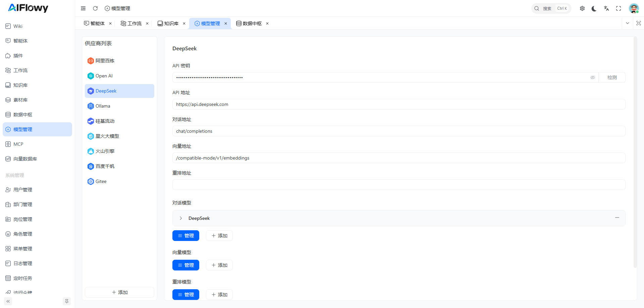Show the API key with eye icon
Image resolution: width=644 pixels, height=308 pixels.
(593, 77)
